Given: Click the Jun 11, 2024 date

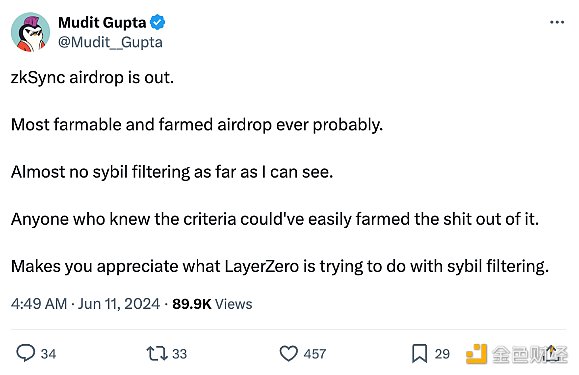Looking at the screenshot, I should click(x=119, y=304).
